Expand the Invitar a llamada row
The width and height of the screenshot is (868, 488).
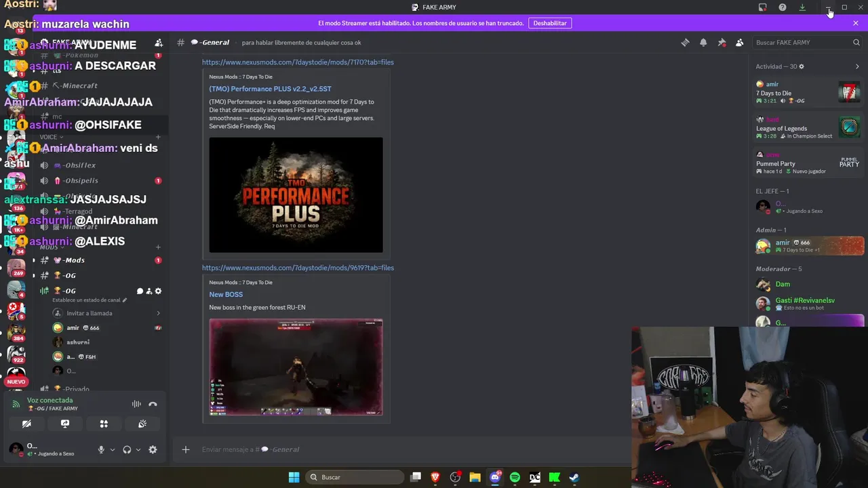(106, 313)
